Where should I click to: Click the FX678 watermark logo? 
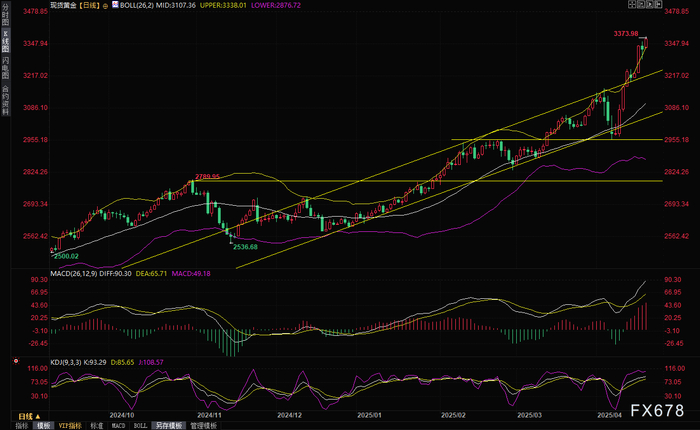coord(657,410)
